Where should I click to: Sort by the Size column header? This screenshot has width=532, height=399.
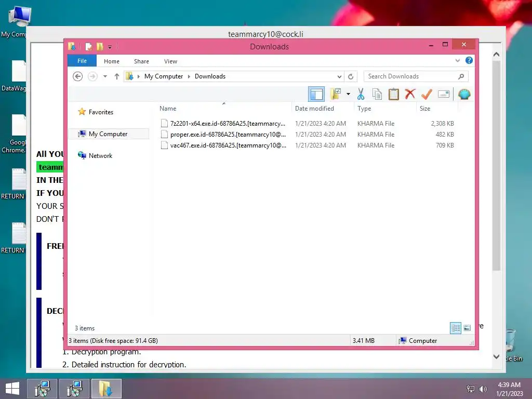pos(437,109)
